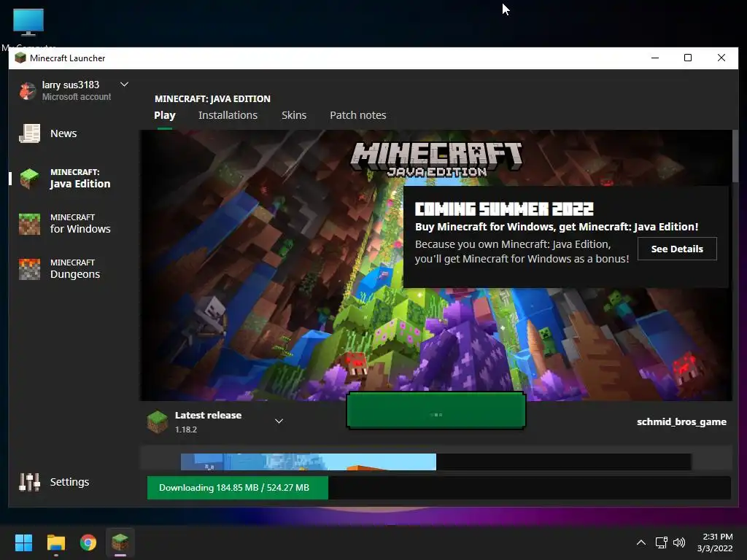The height and width of the screenshot is (560, 747).
Task: Click the '1.18.2' version text
Action: 186,429
